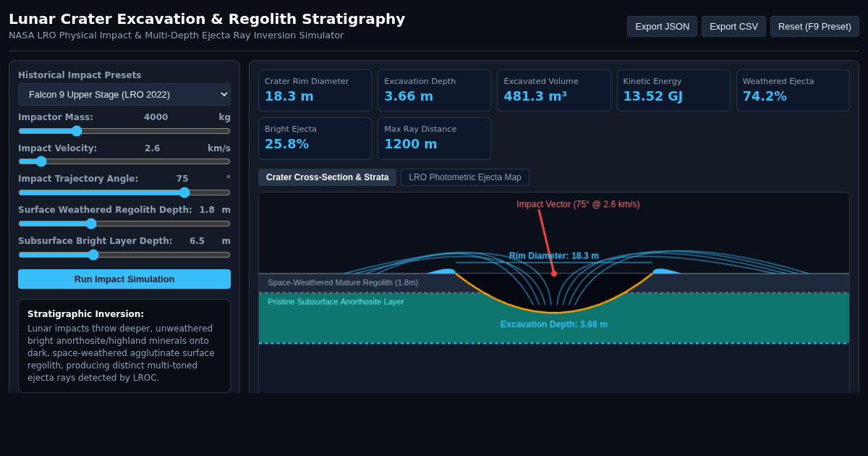This screenshot has height=456, width=868.
Task: Select Crater Cross-Section & Strata tab
Action: coord(327,177)
